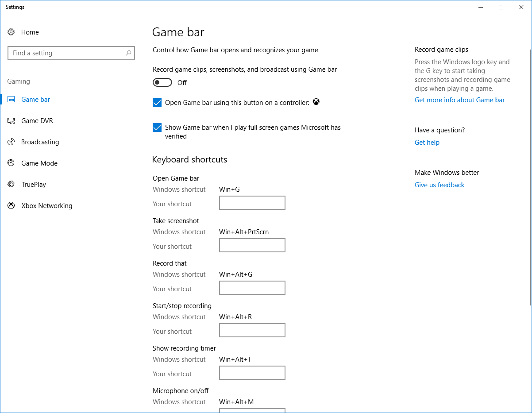The width and height of the screenshot is (532, 413).
Task: Click the Xbox controller button icon
Action: point(316,102)
